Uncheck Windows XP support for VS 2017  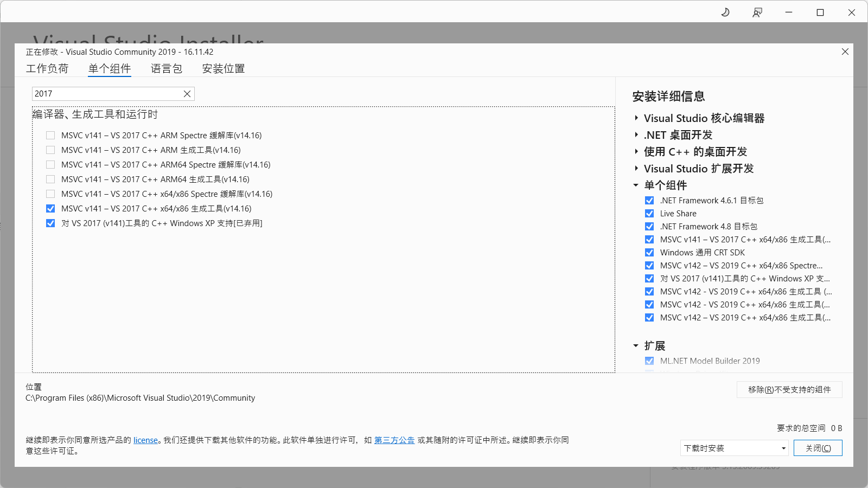(50, 223)
